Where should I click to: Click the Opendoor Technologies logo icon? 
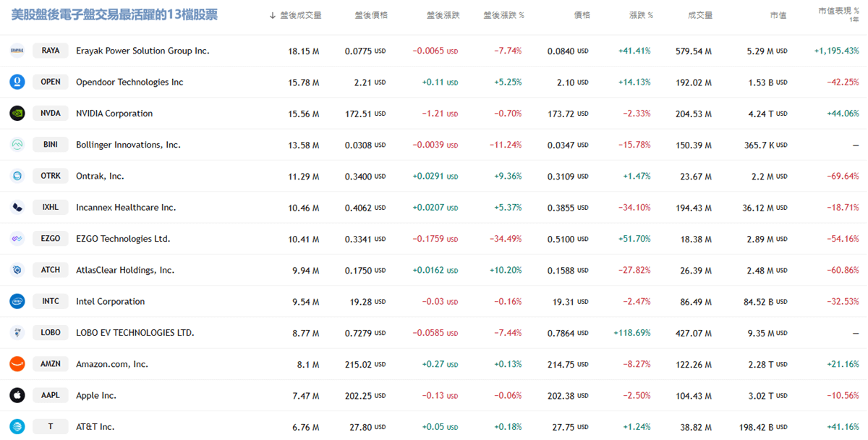click(x=17, y=82)
